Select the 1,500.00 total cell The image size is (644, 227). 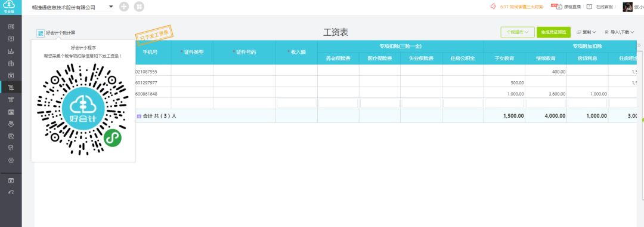(x=504, y=116)
